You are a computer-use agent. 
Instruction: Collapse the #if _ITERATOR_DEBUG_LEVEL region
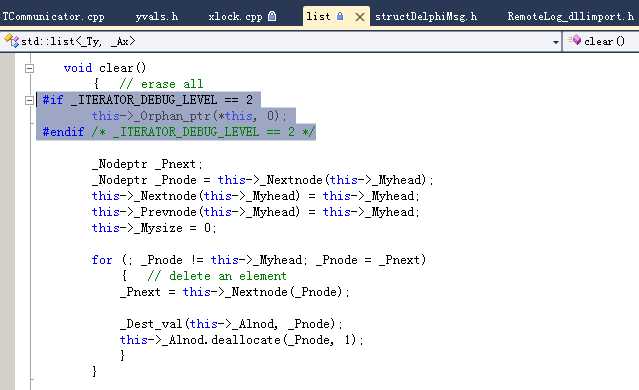(29, 100)
